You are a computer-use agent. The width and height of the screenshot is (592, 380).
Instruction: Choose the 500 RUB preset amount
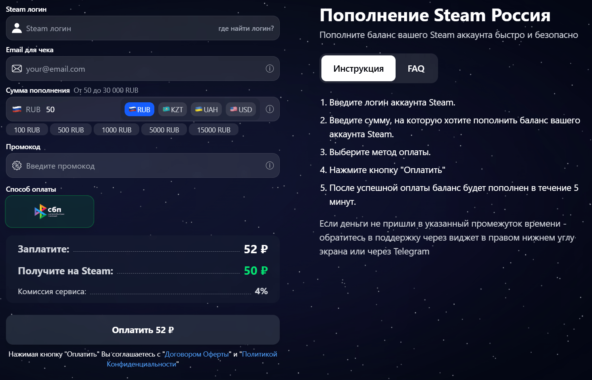(71, 130)
